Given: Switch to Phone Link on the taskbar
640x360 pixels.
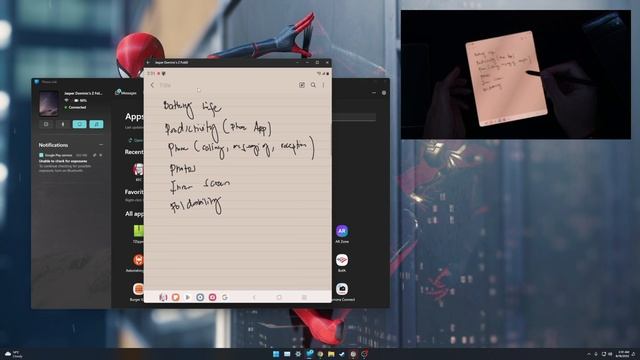Looking at the screenshot, I should tap(309, 354).
